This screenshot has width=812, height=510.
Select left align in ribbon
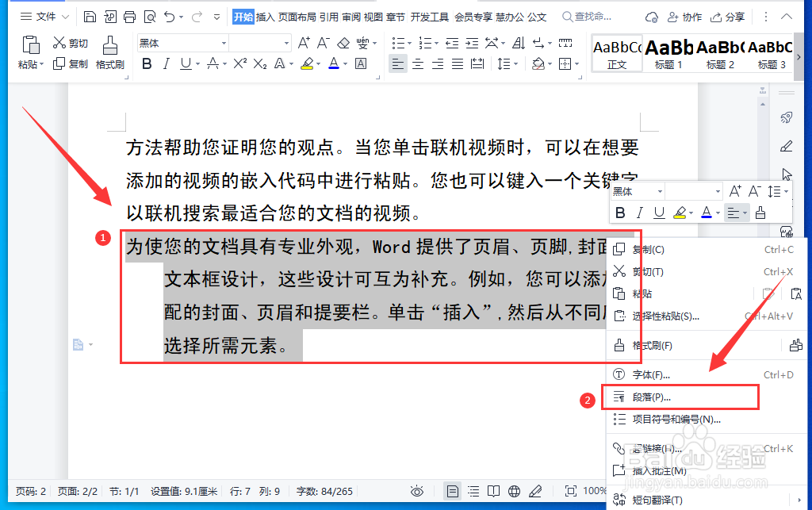[x=398, y=63]
